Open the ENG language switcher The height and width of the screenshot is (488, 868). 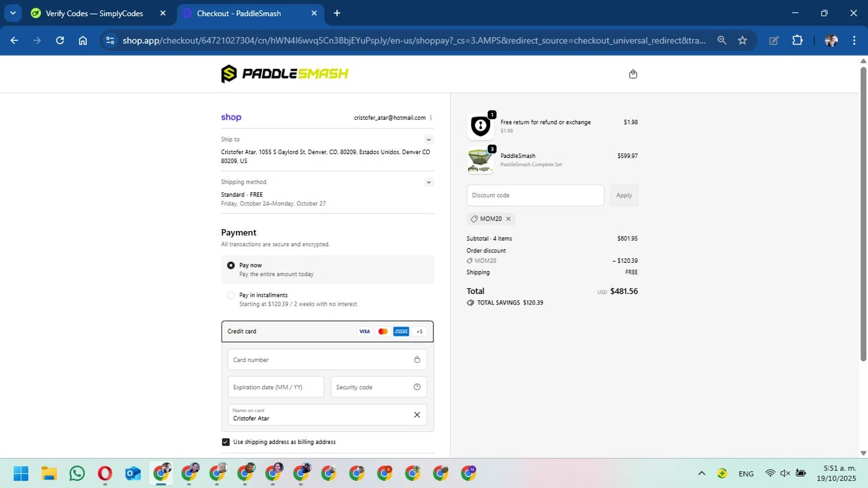coord(746,474)
